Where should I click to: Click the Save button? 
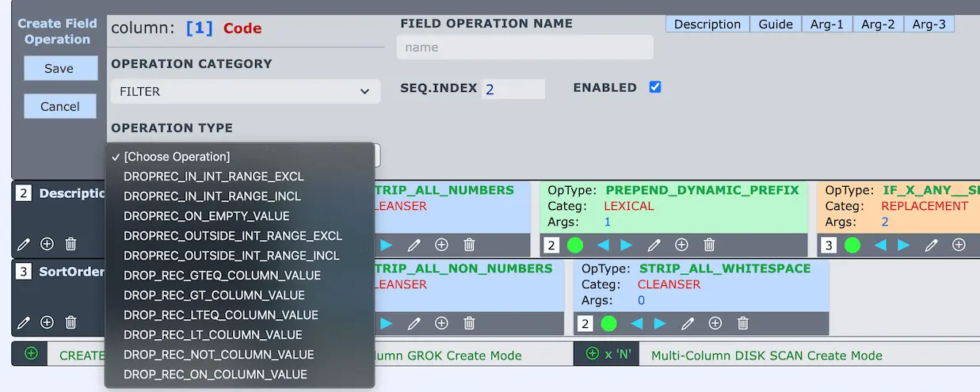click(60, 68)
